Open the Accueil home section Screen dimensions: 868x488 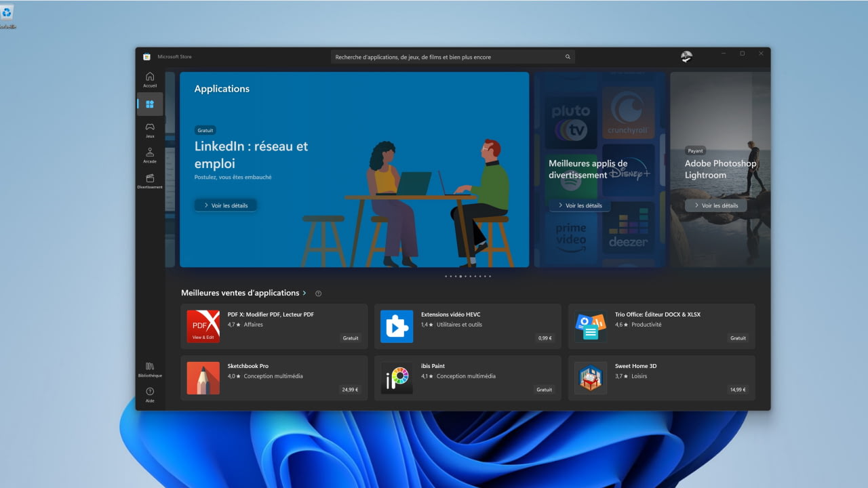[150, 79]
